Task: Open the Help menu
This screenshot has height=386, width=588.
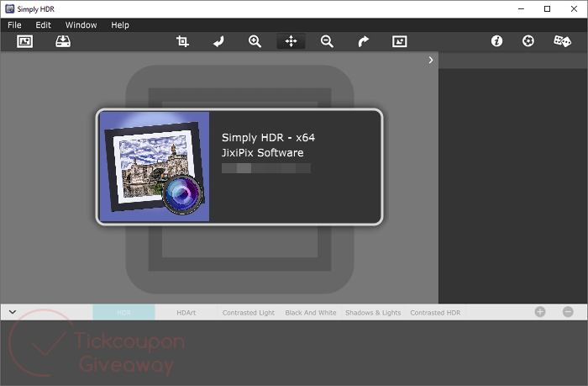Action: [120, 25]
